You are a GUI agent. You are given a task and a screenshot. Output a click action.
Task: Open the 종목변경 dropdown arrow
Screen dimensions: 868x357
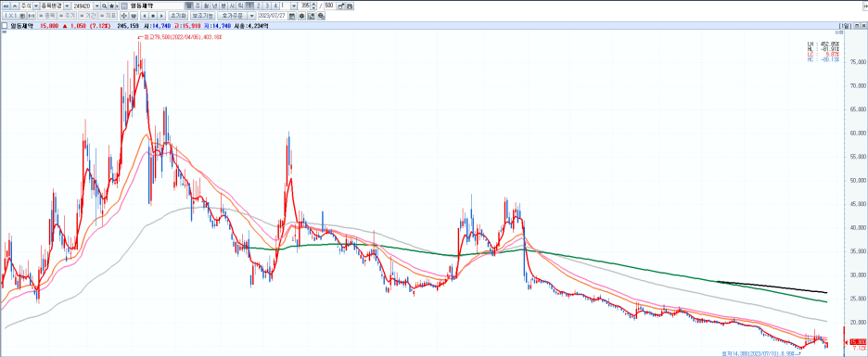click(x=67, y=6)
